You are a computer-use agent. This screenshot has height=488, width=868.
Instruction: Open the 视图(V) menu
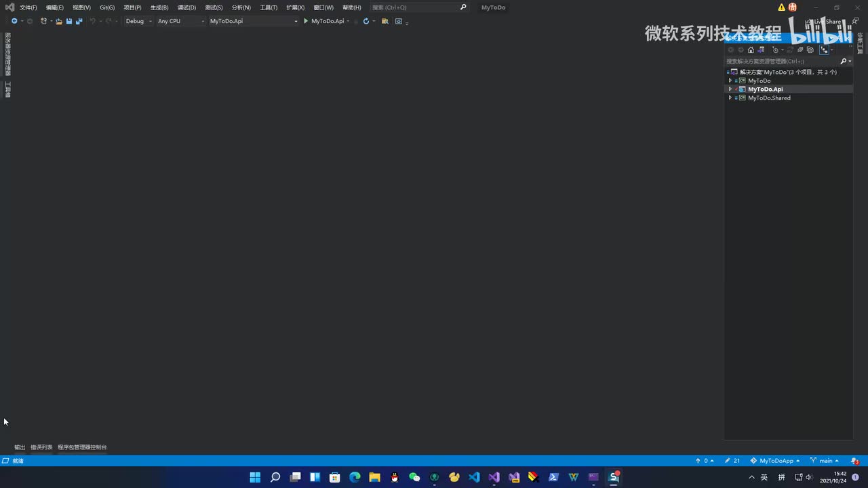[x=81, y=7]
